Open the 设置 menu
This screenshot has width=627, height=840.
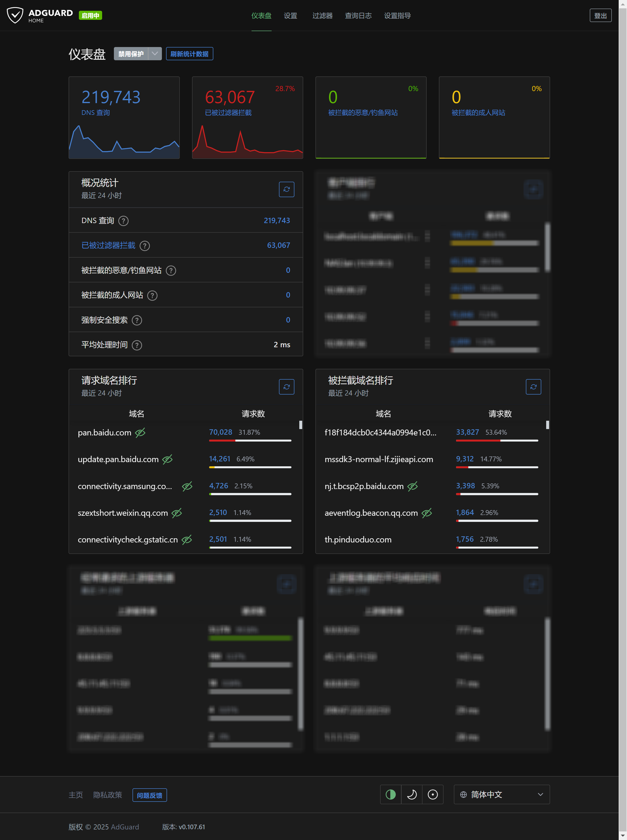coord(290,16)
